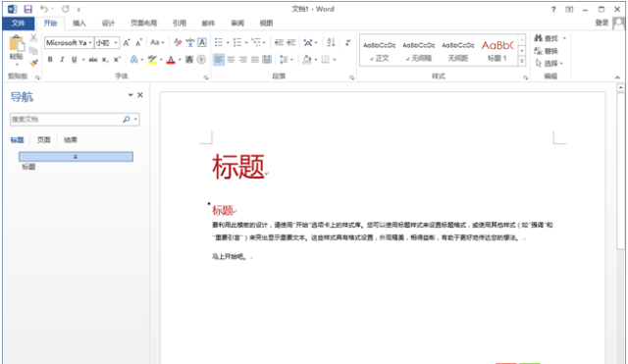Open the 文件 tab
This screenshot has height=364, width=628.
click(18, 24)
